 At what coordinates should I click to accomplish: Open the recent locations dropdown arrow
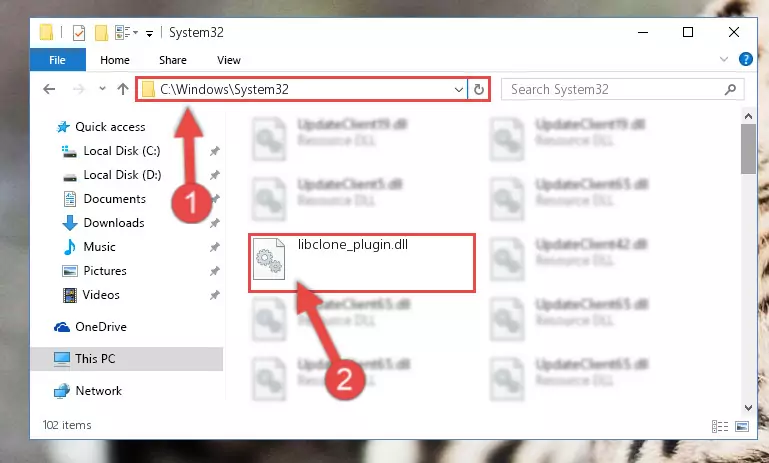pyautogui.click(x=102, y=89)
